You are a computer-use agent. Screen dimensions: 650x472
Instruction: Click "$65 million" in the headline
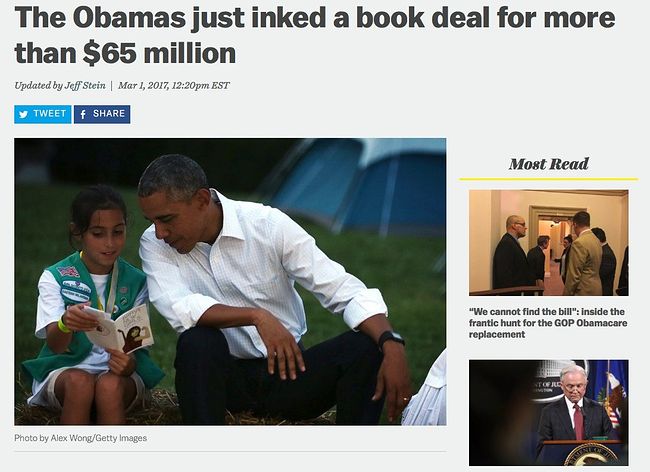point(160,53)
